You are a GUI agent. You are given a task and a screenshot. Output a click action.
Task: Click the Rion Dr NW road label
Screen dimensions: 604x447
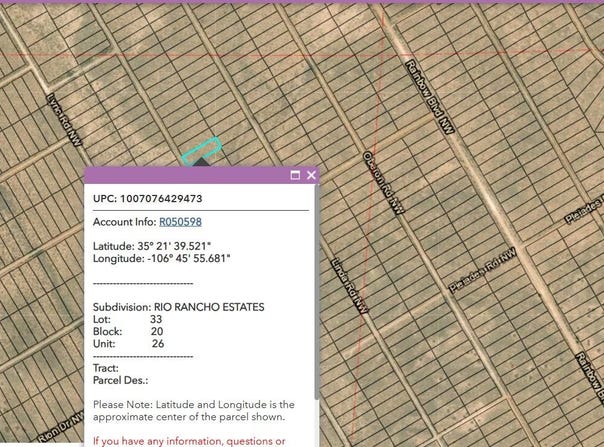pos(61,427)
